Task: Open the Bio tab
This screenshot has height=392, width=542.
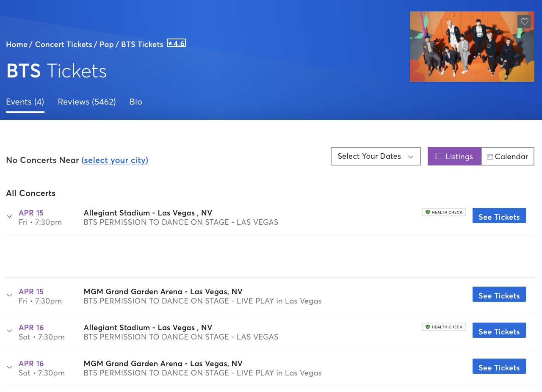Action: coord(136,102)
